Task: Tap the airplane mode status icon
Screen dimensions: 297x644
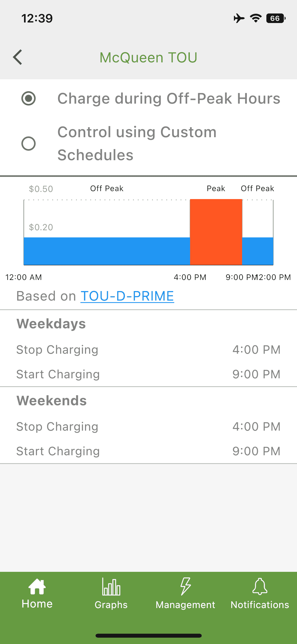Action: point(239,18)
